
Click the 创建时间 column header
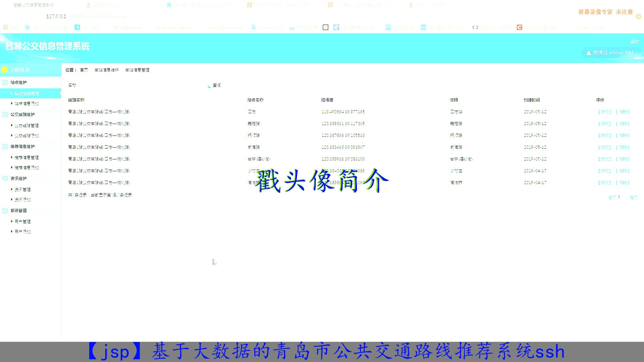click(532, 100)
